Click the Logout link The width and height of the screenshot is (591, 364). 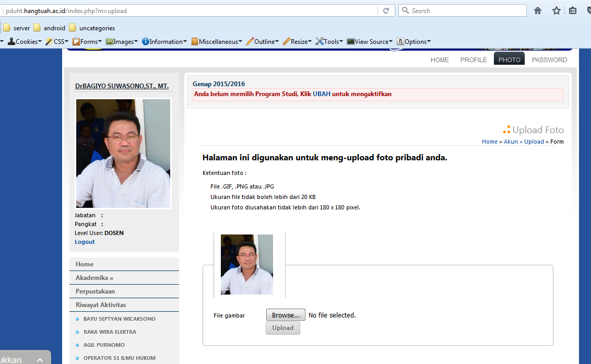tap(85, 242)
